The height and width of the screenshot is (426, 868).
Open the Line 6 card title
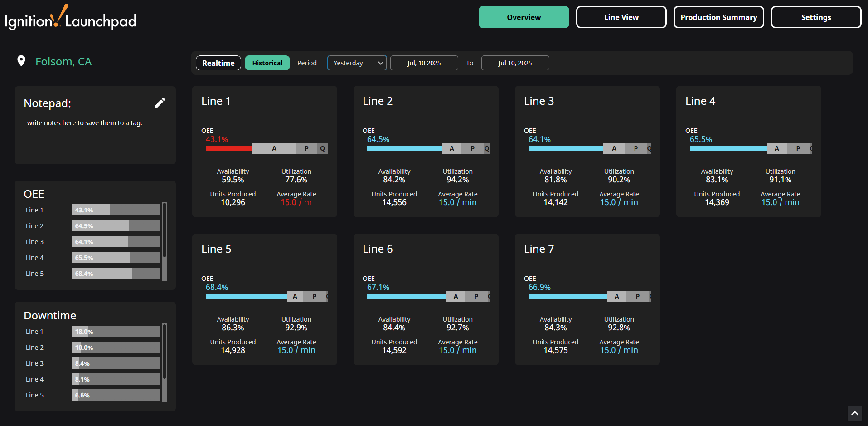point(378,249)
